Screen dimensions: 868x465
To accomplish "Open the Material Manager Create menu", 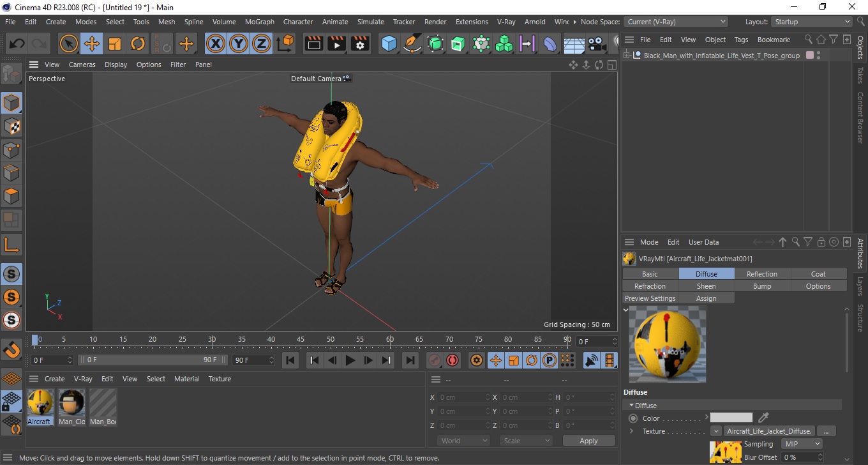I will 54,379.
